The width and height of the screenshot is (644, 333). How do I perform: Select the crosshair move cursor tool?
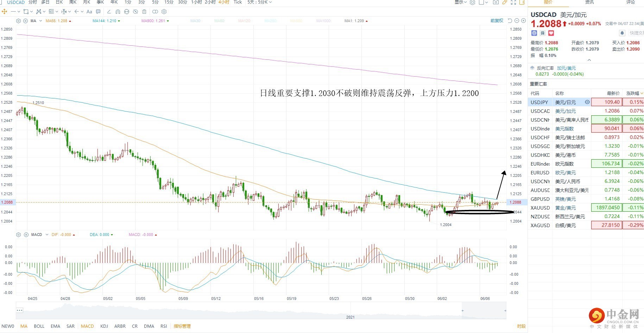tap(5, 12)
